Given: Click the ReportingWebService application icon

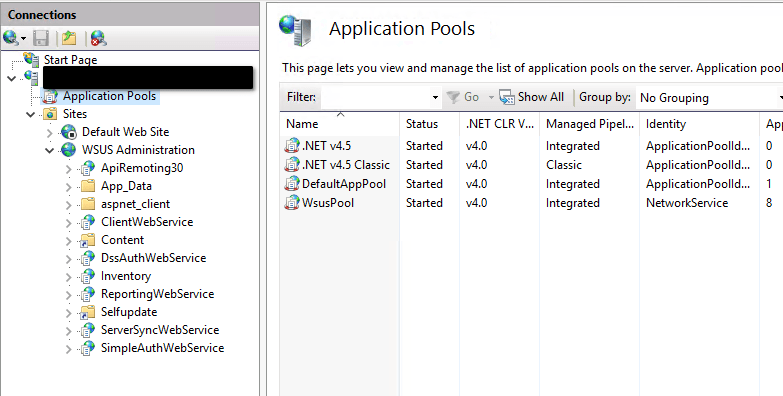Looking at the screenshot, I should (88, 294).
